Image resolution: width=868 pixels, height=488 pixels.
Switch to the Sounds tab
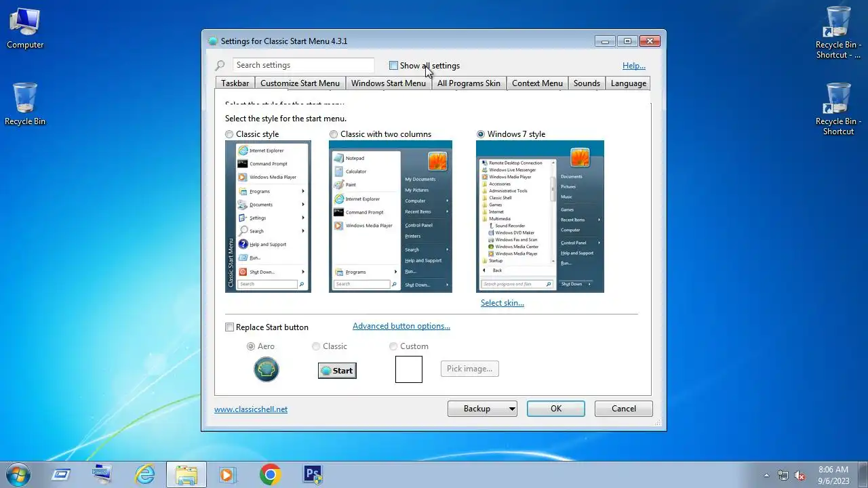click(587, 83)
